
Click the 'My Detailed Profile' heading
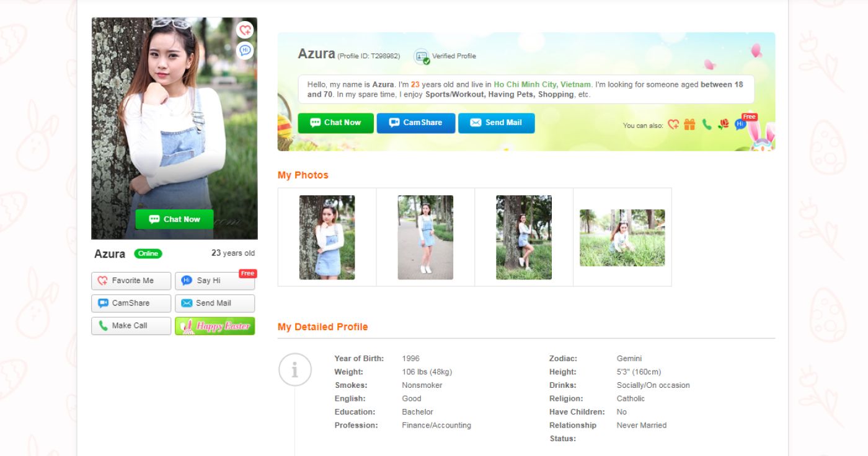323,327
